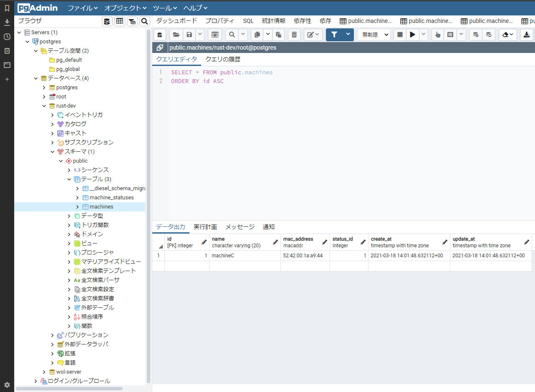Viewport: 535px width, 392px height.
Task: Click the commit transaction icon
Action: pos(475,35)
